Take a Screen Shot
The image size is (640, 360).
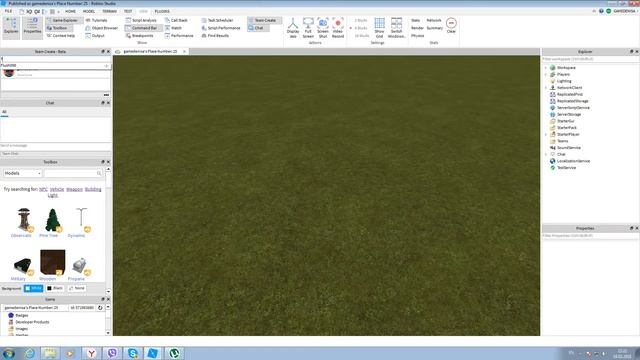[323, 28]
